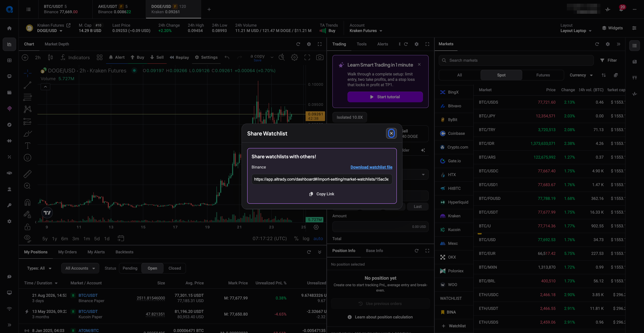The width and height of the screenshot is (644, 333).
Task: Select the Closed status filter
Action: click(x=174, y=268)
